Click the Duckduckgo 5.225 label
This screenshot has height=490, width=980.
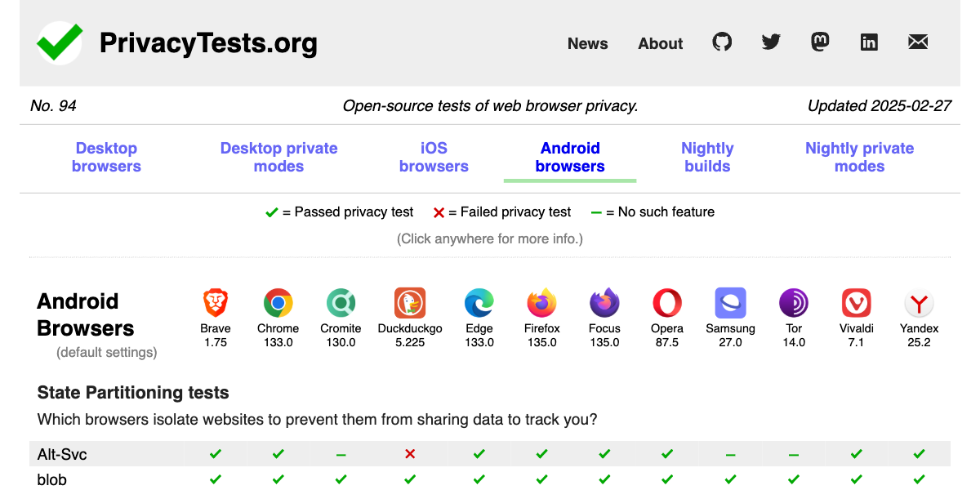click(x=410, y=335)
